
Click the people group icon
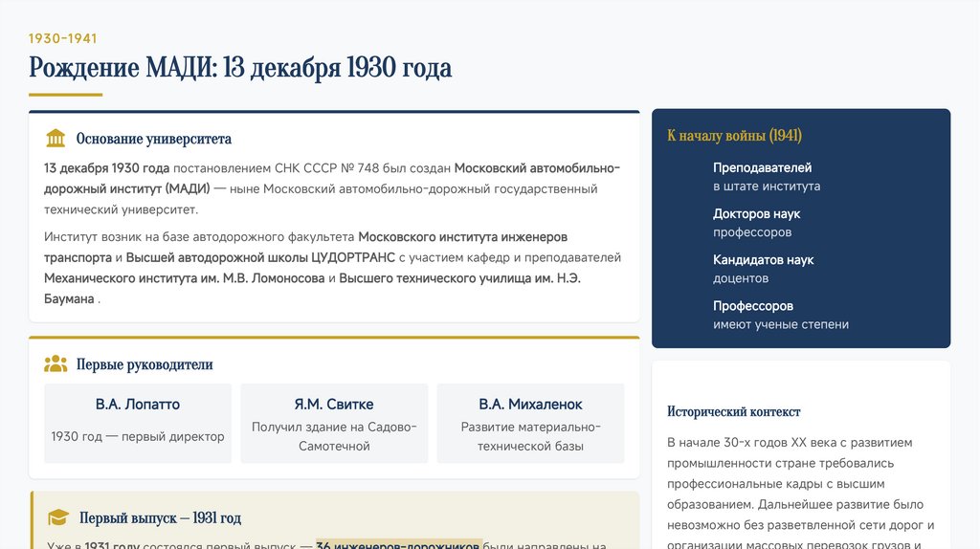[56, 363]
